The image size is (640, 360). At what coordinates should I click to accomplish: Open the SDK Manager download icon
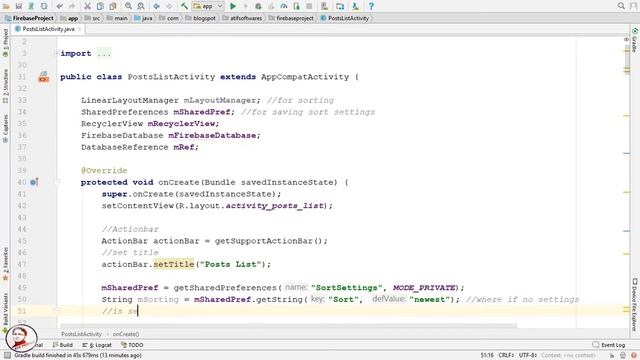355,6
